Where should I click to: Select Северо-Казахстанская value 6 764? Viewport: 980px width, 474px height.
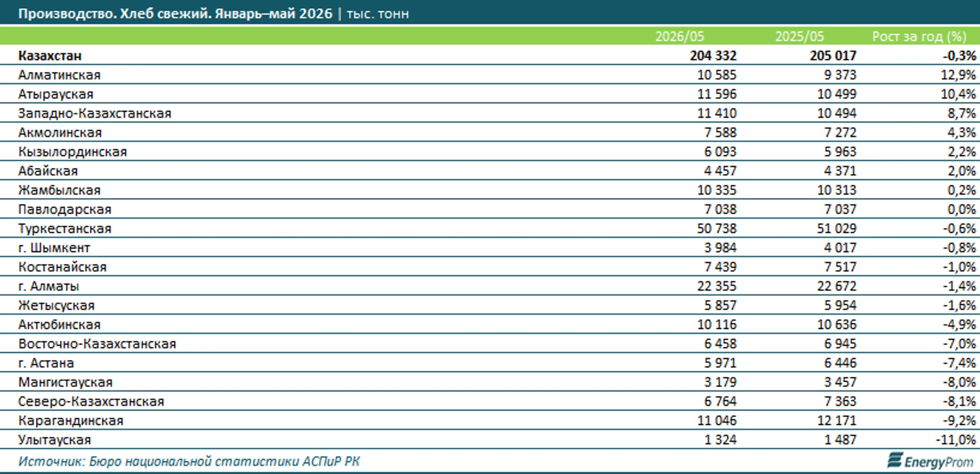720,401
